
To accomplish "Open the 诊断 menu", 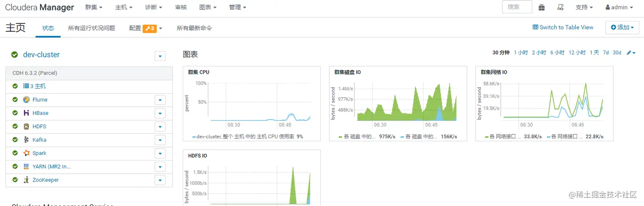I will coord(153,7).
